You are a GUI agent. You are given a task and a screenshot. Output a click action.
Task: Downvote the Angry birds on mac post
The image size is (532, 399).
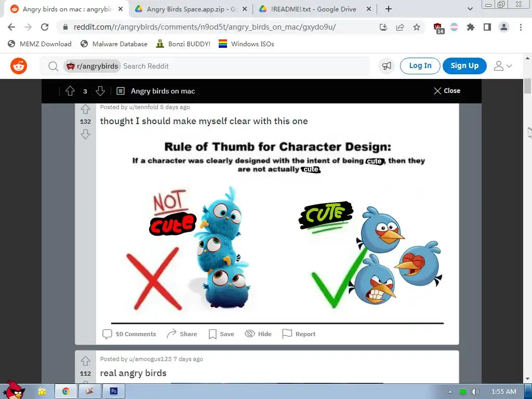pos(100,91)
